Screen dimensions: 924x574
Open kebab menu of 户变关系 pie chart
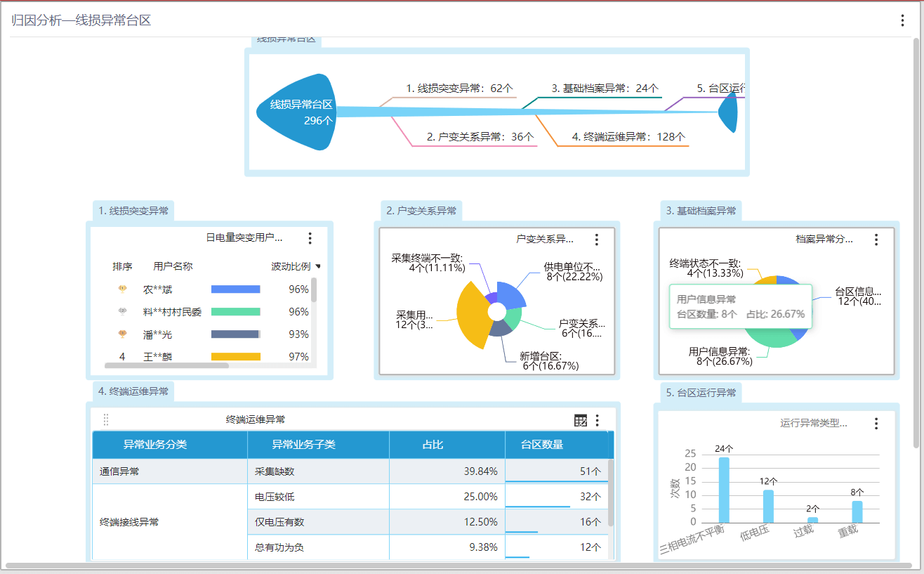(x=596, y=240)
